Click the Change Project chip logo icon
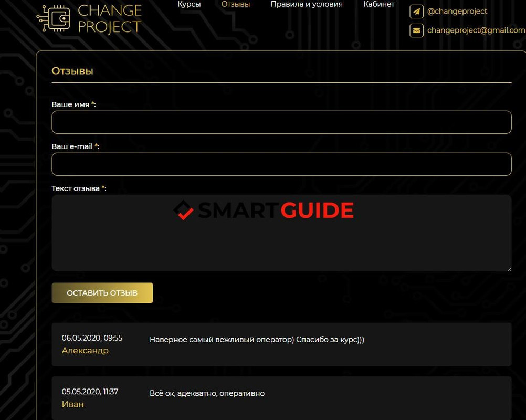The image size is (526, 420). tap(54, 19)
